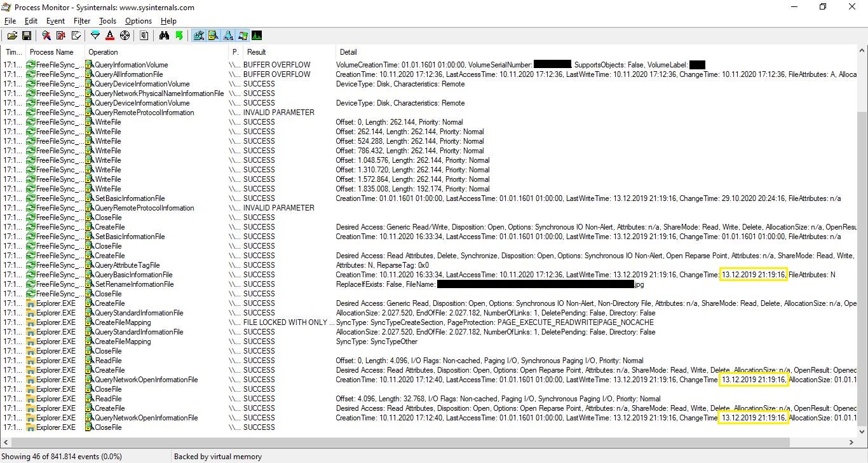Select the WriteFile row with Length: 192.174
The height and width of the screenshot is (463, 868).
[x=429, y=189]
